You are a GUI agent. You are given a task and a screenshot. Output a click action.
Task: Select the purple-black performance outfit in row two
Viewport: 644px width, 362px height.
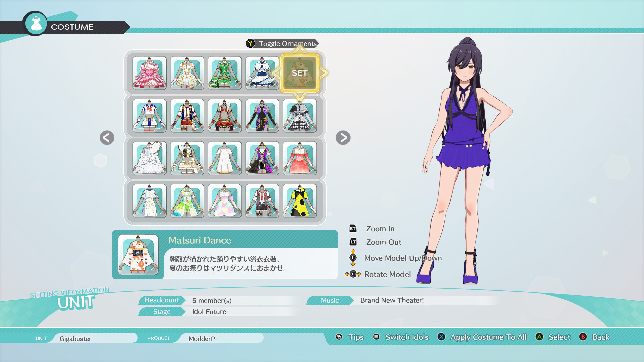pos(262,116)
